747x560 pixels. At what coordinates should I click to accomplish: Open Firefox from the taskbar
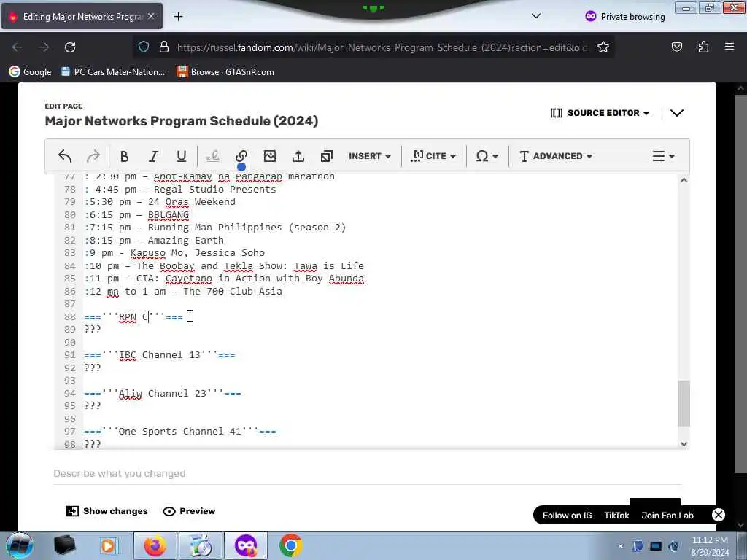(155, 545)
